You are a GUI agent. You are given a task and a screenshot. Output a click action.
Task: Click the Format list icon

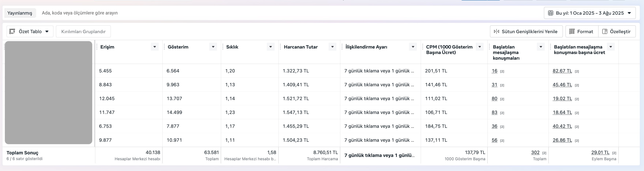[572, 31]
